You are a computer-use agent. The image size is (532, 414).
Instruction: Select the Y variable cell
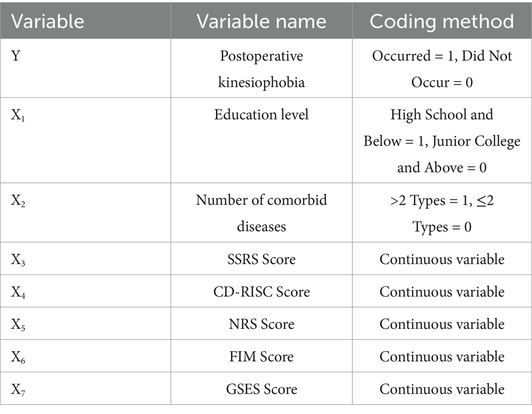coord(16,56)
